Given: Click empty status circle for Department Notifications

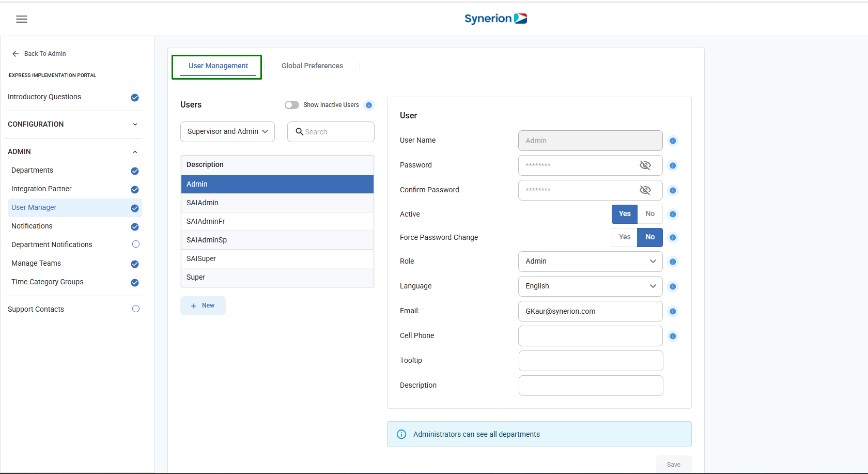Looking at the screenshot, I should coord(136,244).
